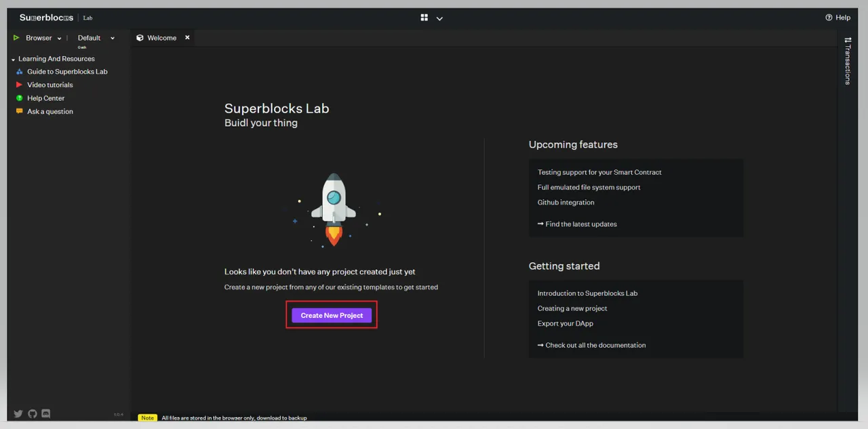Click the green run play icon
Viewport: 868px width, 429px height.
[16, 38]
